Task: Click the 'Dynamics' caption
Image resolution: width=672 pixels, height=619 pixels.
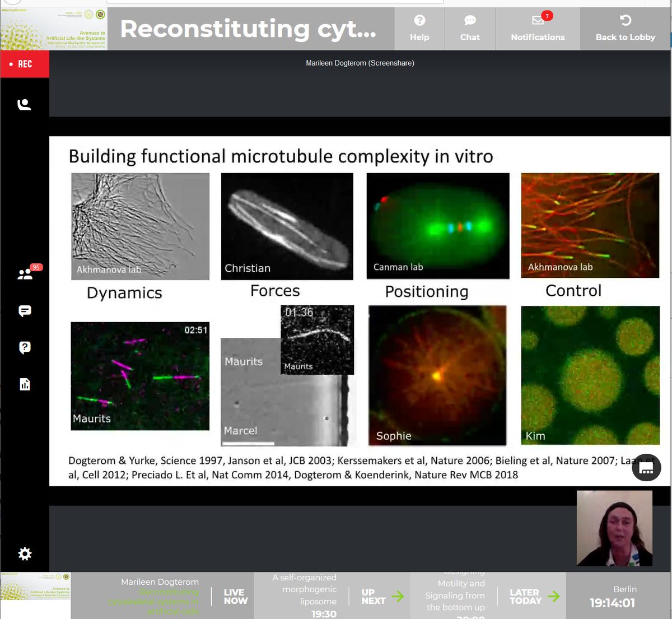Action: pos(124,293)
